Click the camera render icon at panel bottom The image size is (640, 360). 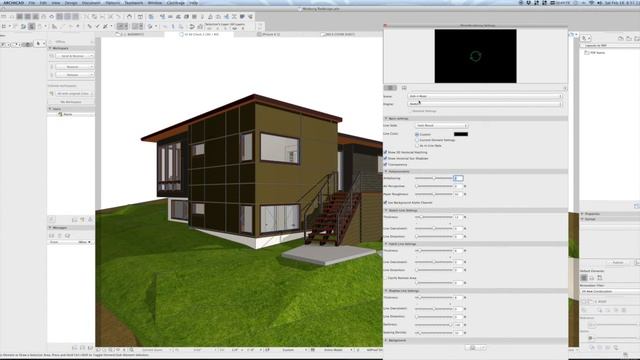tap(473, 347)
